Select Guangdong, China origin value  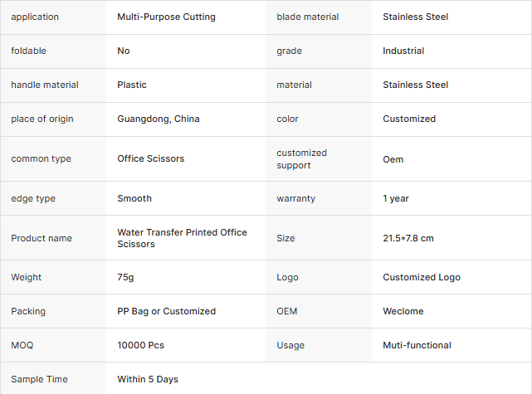coord(159,119)
